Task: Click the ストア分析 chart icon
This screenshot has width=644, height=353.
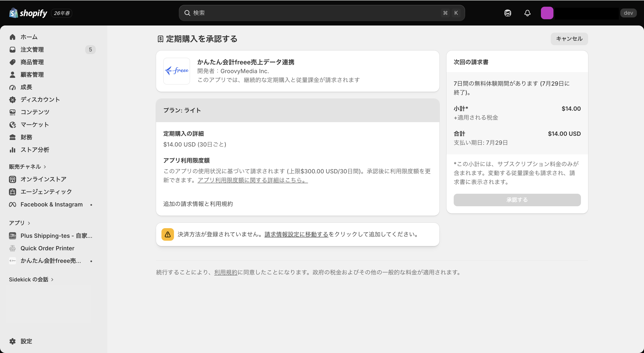Action: [13, 150]
